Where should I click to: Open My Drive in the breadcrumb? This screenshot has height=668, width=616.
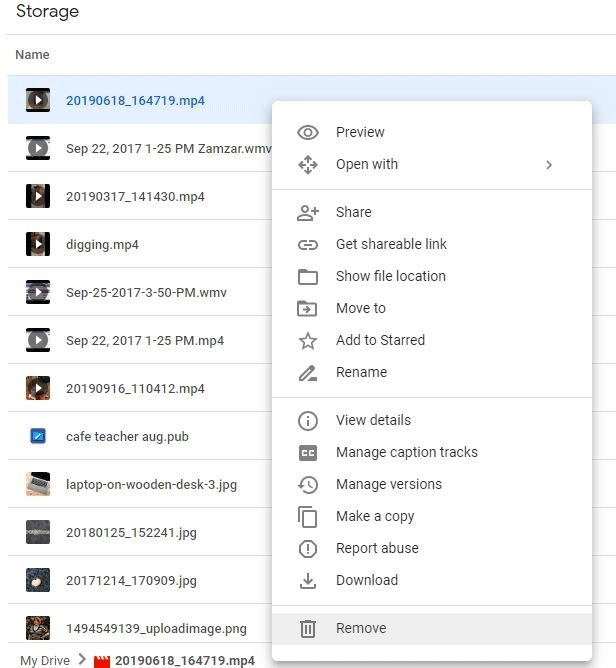45,660
